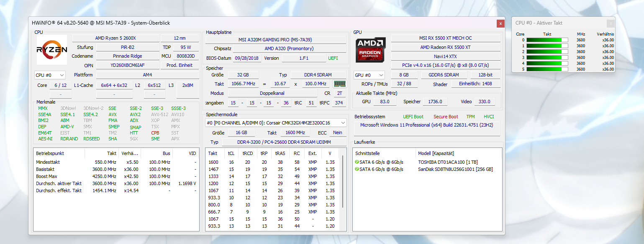
Task: Open the GPU #0 selector dropdown
Action: click(369, 75)
